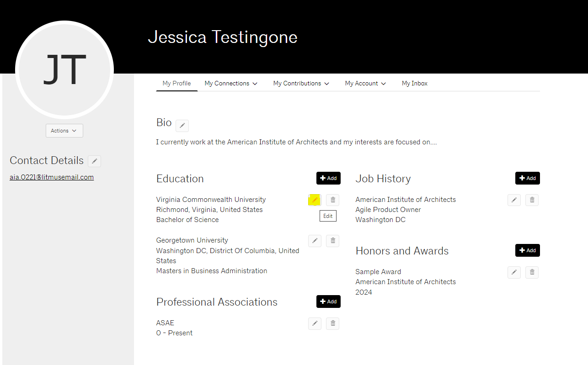Edit Virginia Commonwealth University education entry
This screenshot has width=588, height=365.
click(x=315, y=200)
